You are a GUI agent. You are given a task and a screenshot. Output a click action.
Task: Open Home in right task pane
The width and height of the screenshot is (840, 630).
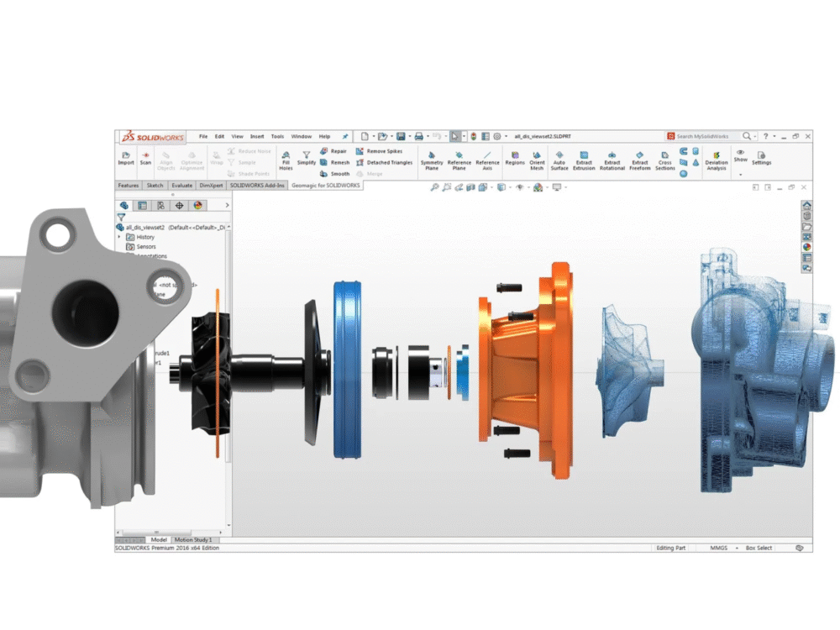[806, 206]
